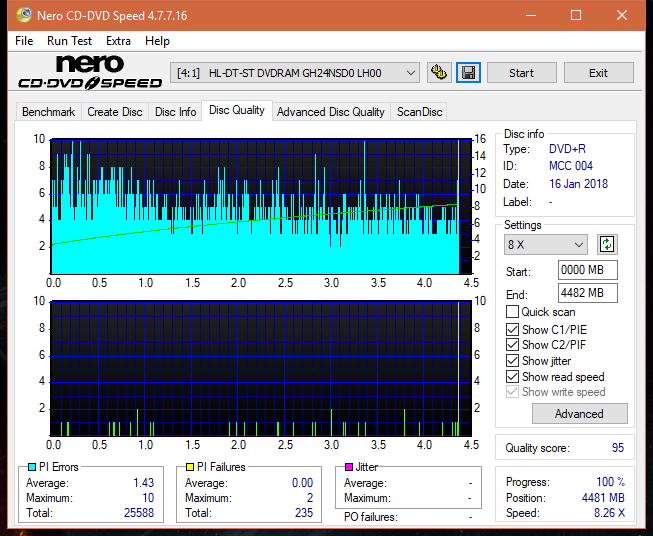Click the End MB input field

click(587, 293)
